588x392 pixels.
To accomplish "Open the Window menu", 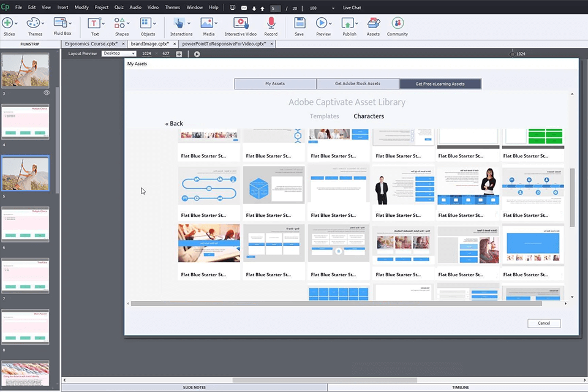I will coord(195,7).
